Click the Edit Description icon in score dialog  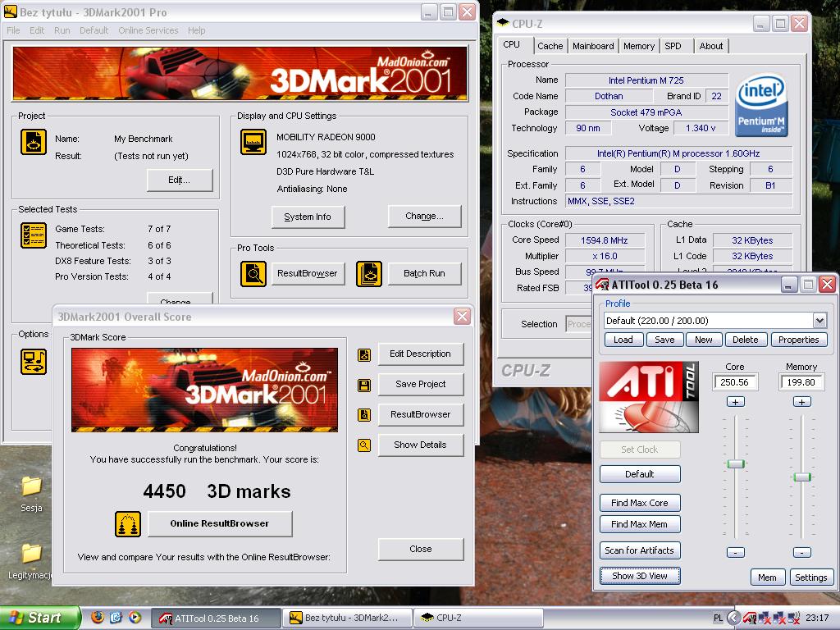pyautogui.click(x=364, y=354)
